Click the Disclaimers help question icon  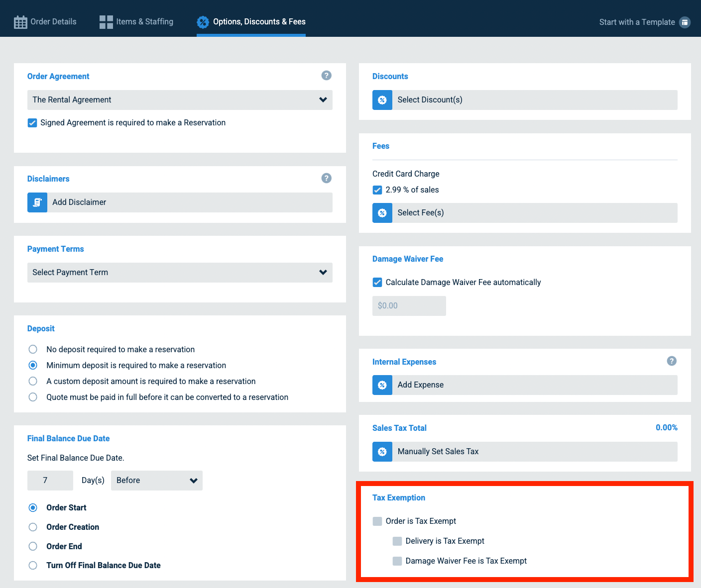click(326, 178)
